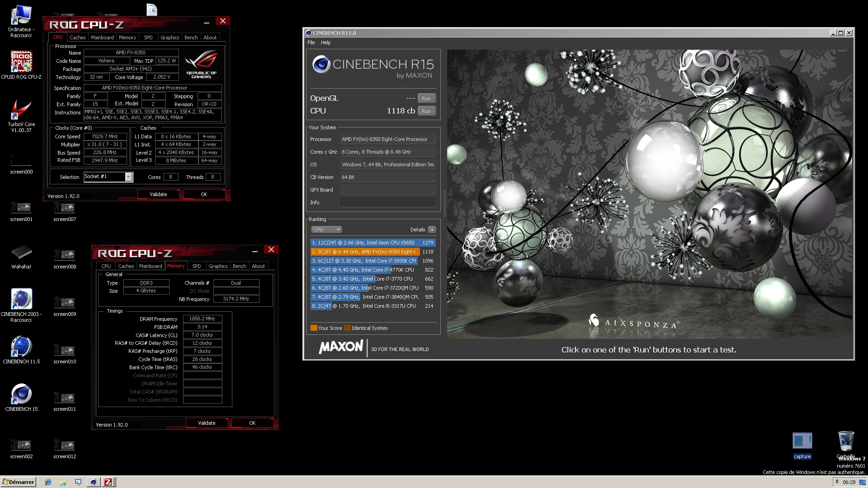Viewport: 868px width, 488px height.
Task: Select the capture desktop icon
Action: 802,446
